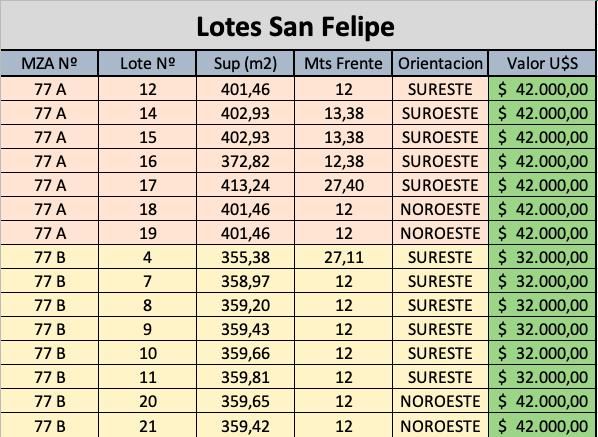The image size is (598, 437).
Task: Select the Lote Nº header cell
Action: tap(147, 63)
